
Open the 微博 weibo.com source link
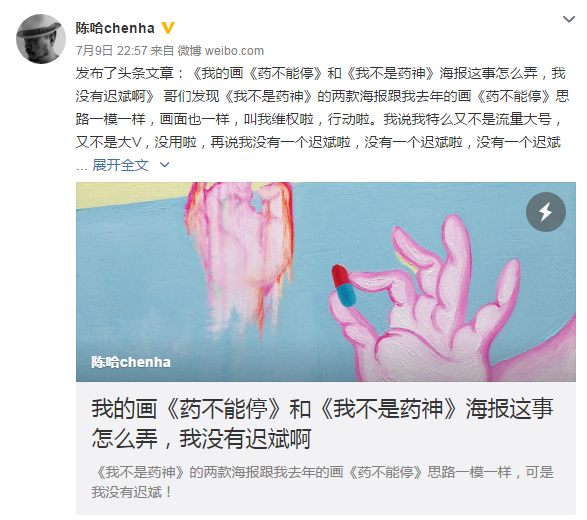220,51
